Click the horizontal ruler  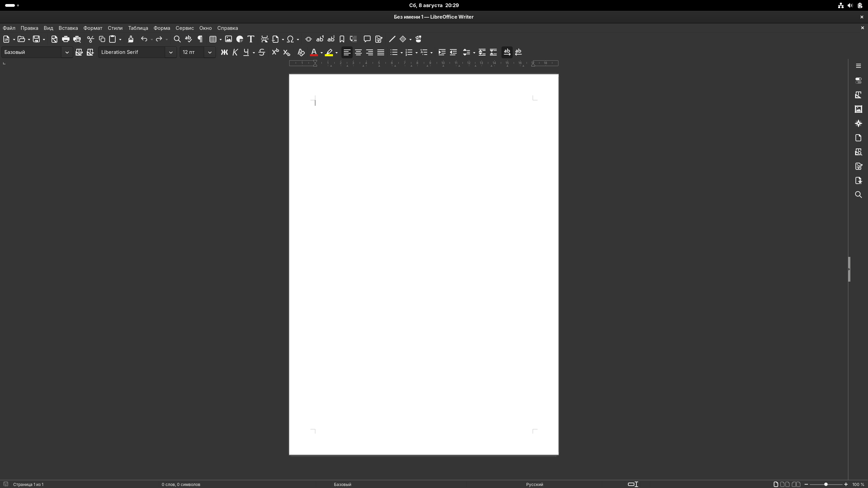423,63
